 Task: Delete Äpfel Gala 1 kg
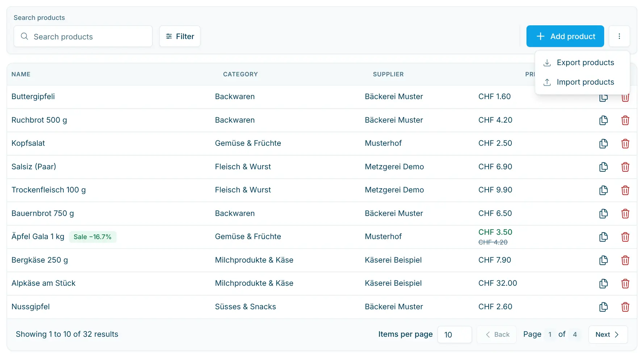click(x=625, y=237)
